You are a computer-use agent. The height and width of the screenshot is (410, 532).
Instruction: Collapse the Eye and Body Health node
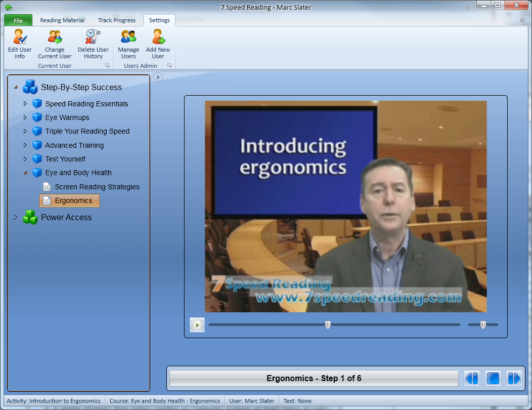(25, 173)
